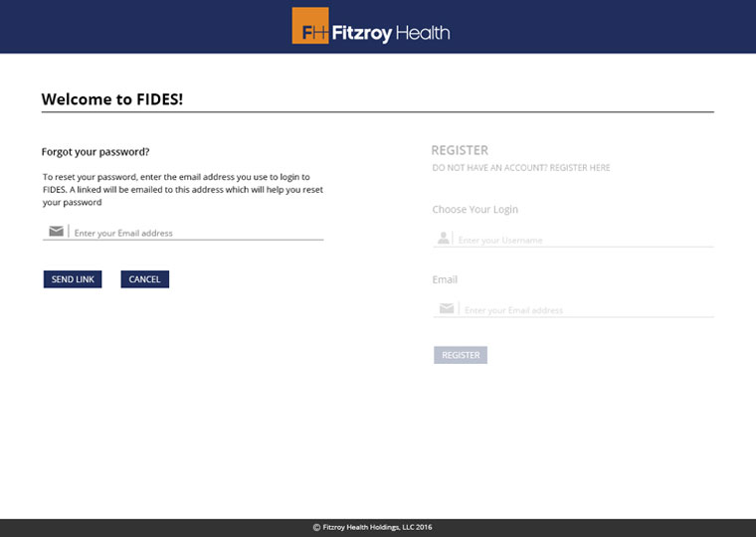Click the faded REGISTER button
The height and width of the screenshot is (537, 756).
click(461, 355)
